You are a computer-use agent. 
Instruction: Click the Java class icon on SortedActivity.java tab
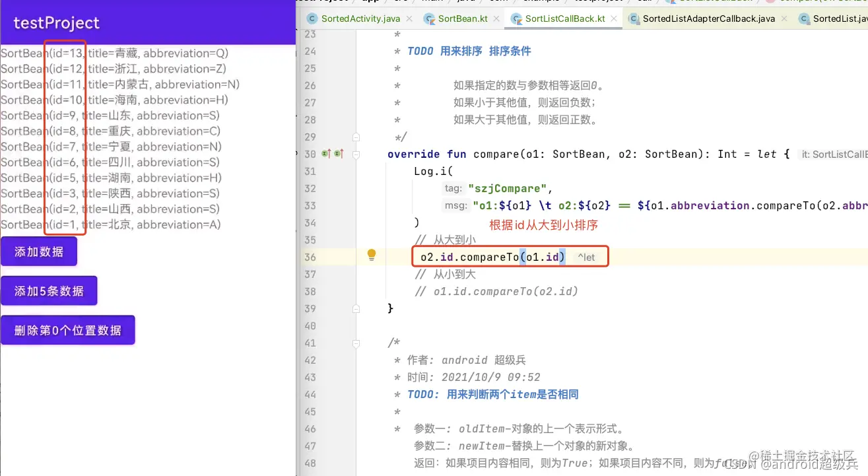tap(312, 18)
